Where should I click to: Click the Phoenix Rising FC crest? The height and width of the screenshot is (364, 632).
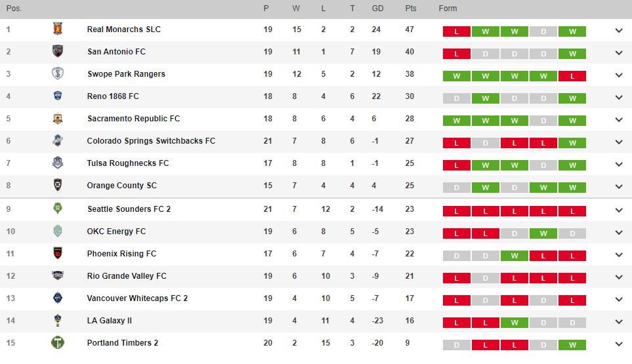(58, 253)
